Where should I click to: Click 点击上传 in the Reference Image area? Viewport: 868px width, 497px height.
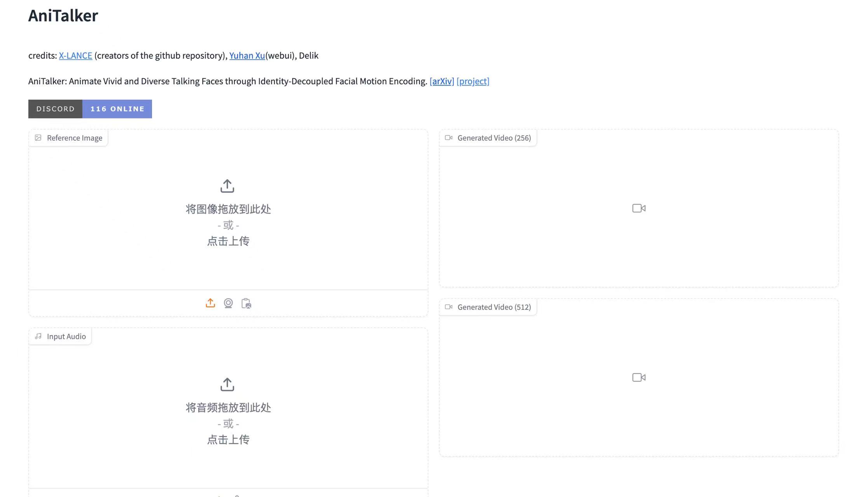click(x=228, y=241)
